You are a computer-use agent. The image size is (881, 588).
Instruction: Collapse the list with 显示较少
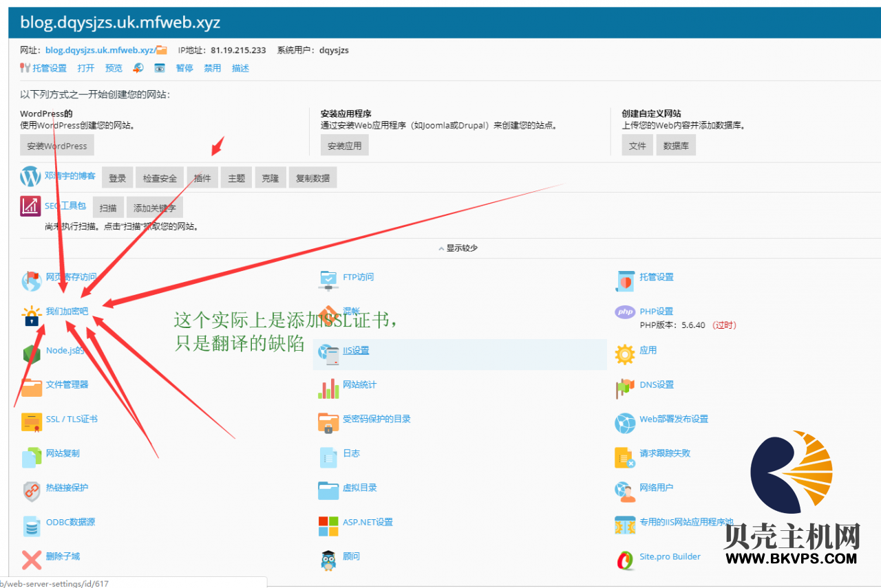458,248
